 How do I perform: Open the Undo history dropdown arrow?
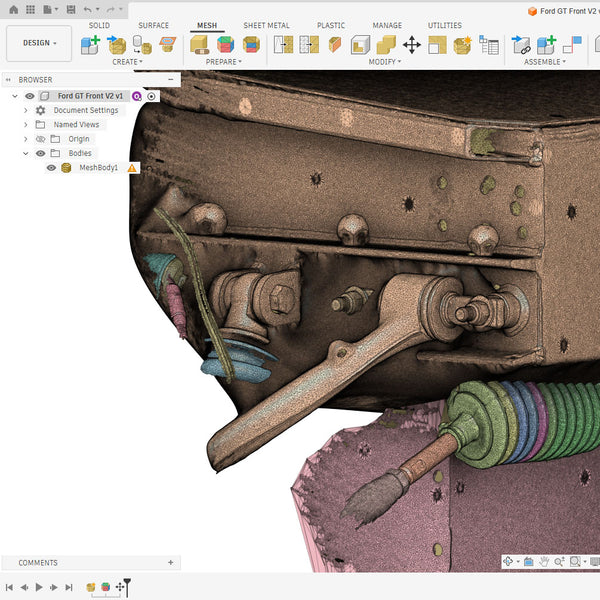[x=98, y=10]
